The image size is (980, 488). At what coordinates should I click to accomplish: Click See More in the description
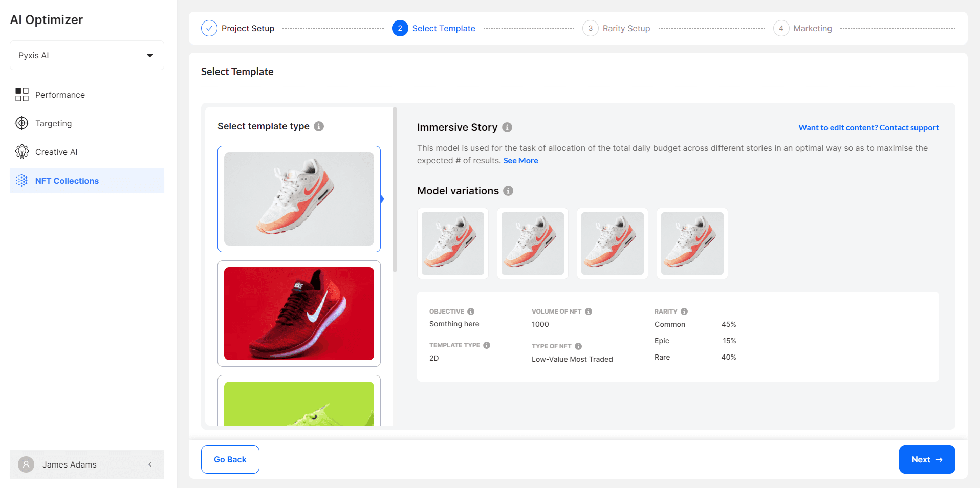tap(520, 161)
